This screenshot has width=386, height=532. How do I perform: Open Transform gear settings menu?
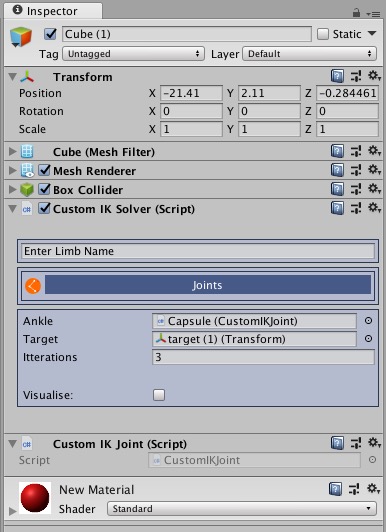pos(374,76)
